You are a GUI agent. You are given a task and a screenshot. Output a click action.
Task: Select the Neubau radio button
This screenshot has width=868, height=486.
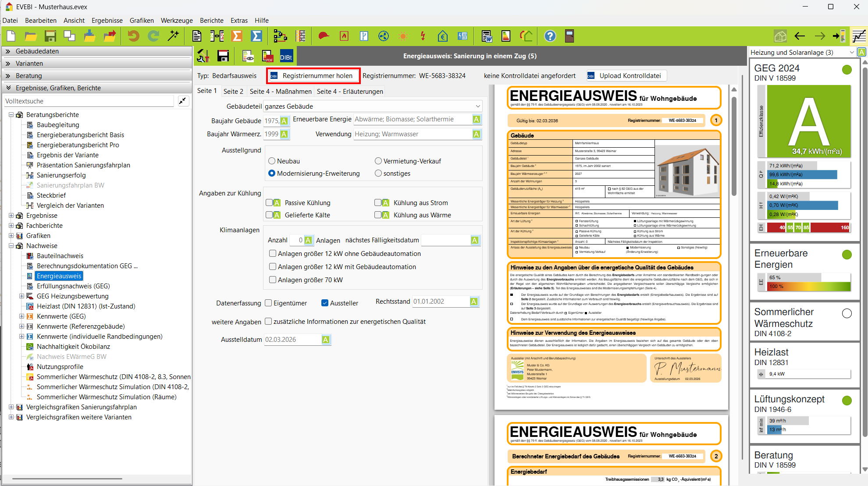click(272, 161)
